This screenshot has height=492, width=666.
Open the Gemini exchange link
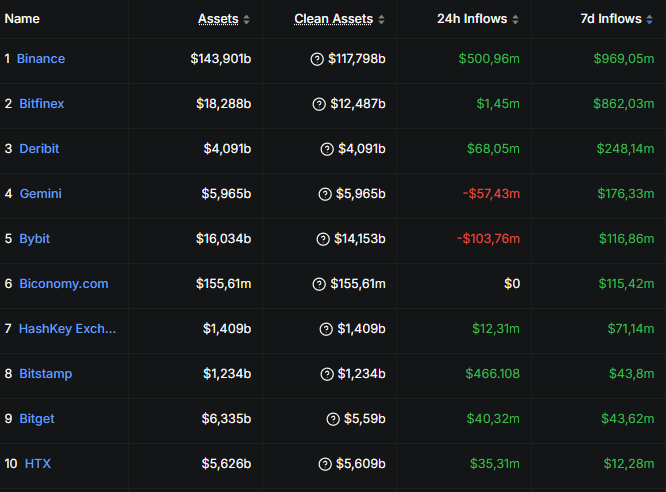40,194
